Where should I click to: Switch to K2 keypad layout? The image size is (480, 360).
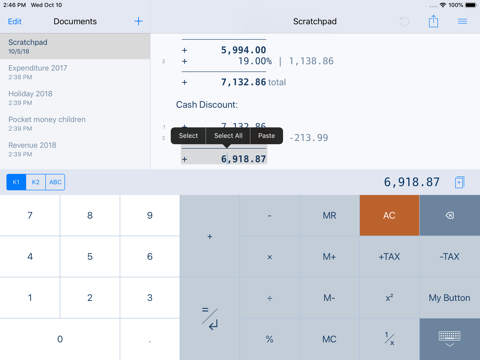click(x=35, y=182)
